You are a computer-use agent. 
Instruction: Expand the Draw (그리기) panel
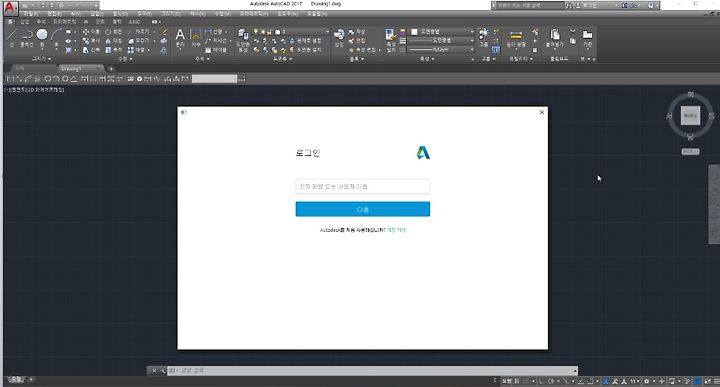click(x=41, y=59)
